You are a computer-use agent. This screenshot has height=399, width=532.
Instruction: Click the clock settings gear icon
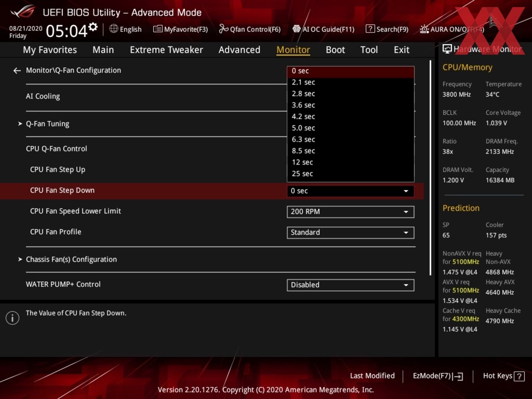[93, 27]
